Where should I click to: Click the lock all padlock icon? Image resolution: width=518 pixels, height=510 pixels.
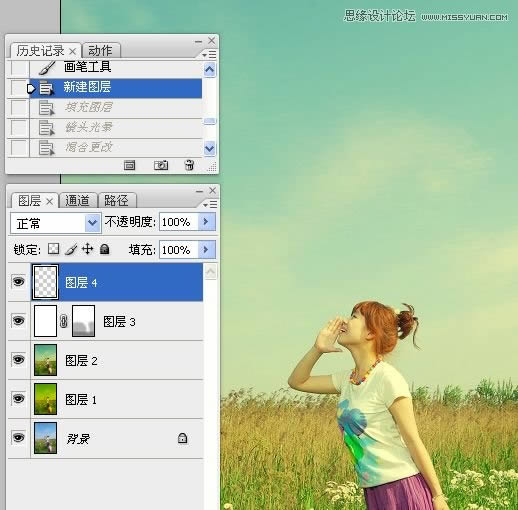(x=104, y=249)
